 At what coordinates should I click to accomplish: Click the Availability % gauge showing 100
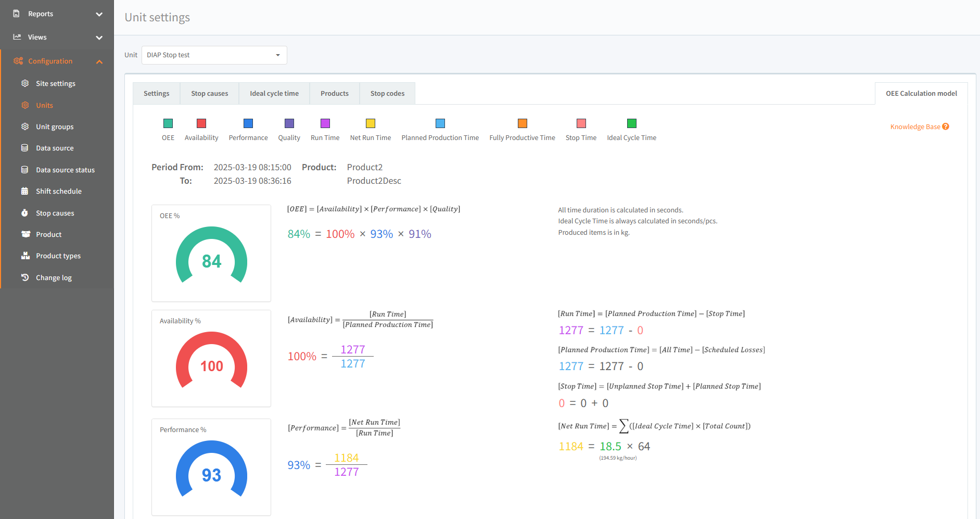click(211, 360)
